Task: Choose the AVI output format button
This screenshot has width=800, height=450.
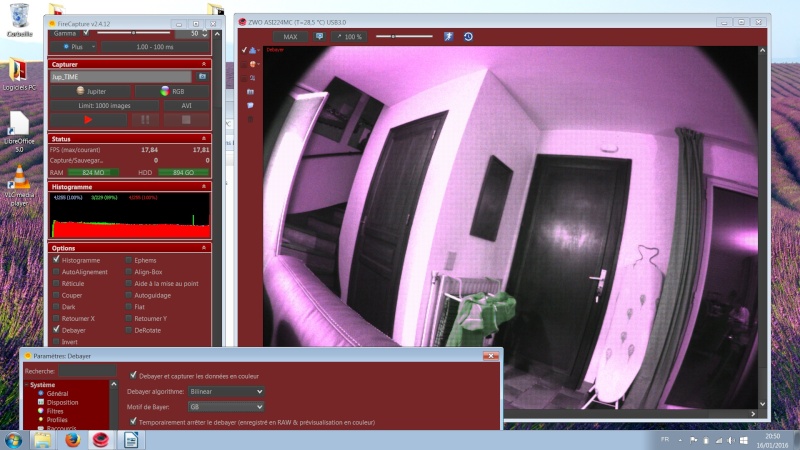Action: pos(186,106)
